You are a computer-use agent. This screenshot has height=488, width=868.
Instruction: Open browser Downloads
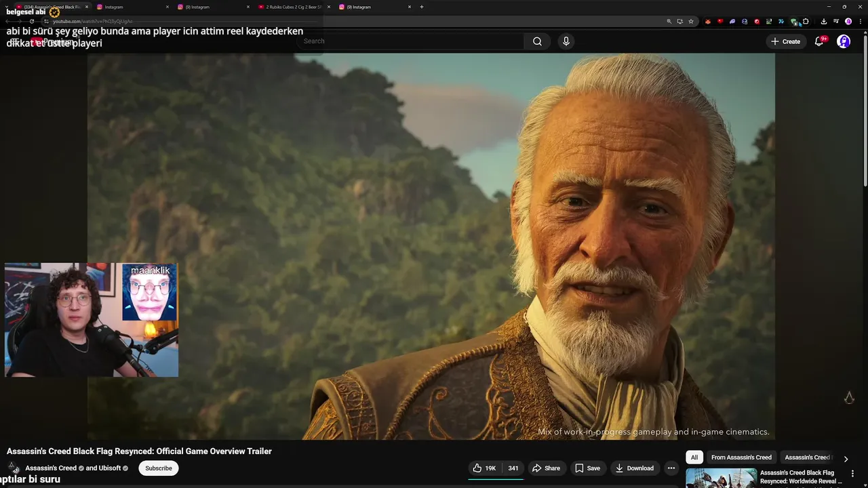(x=824, y=22)
